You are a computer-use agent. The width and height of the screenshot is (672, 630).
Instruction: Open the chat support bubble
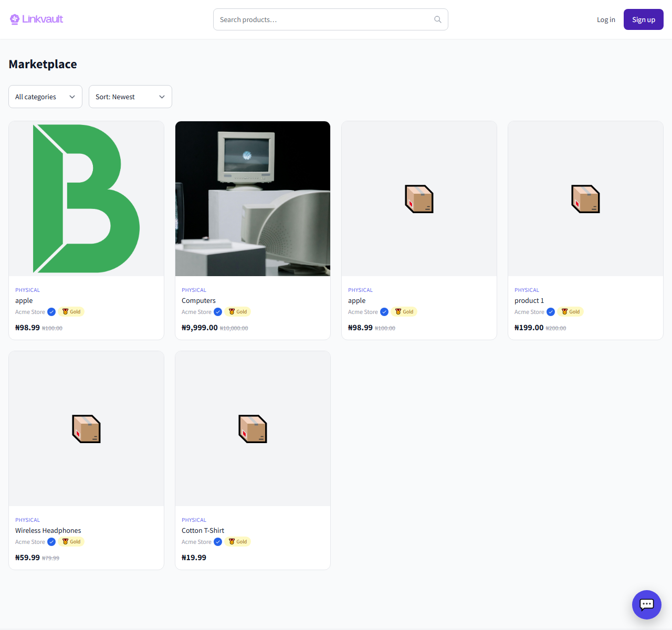[x=647, y=605]
